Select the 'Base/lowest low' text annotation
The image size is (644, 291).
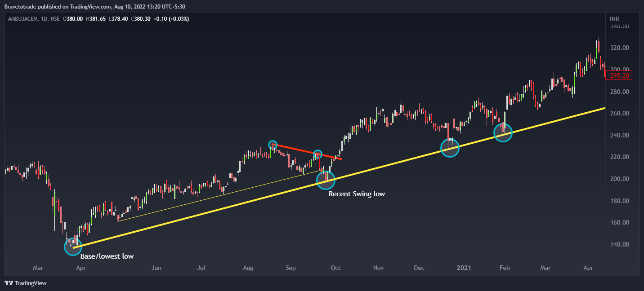107,256
